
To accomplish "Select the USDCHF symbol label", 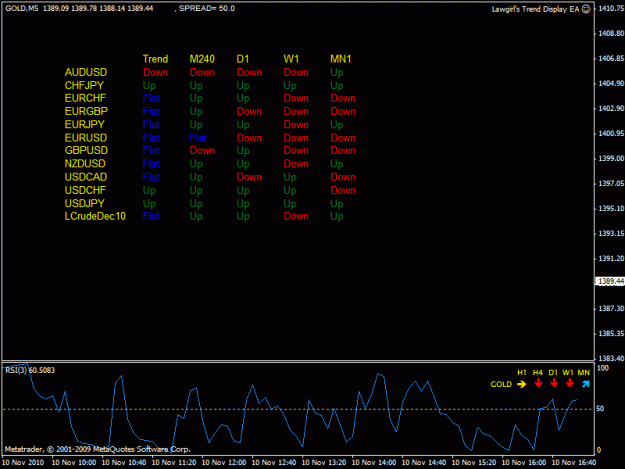I will (x=85, y=190).
